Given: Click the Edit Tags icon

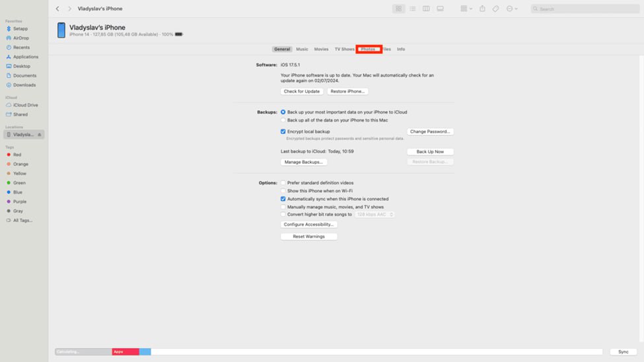Looking at the screenshot, I should [495, 9].
